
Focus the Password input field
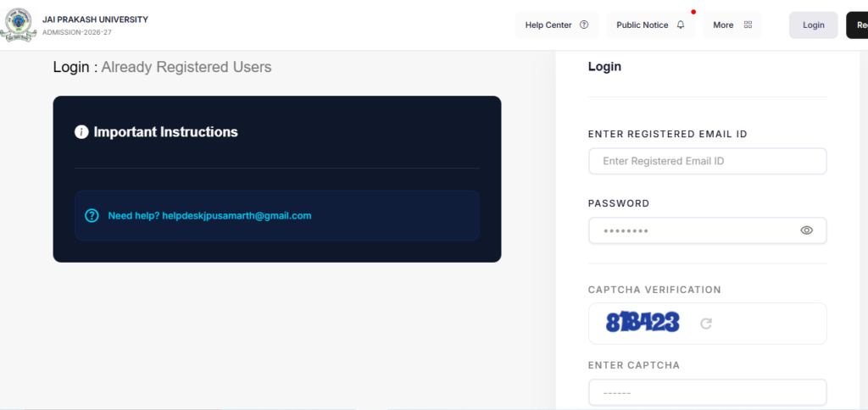[x=708, y=230]
